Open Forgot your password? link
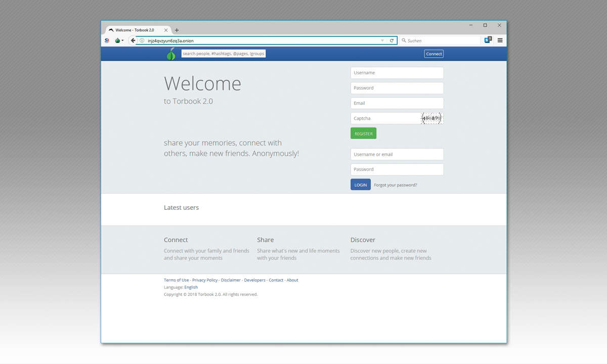 point(396,185)
